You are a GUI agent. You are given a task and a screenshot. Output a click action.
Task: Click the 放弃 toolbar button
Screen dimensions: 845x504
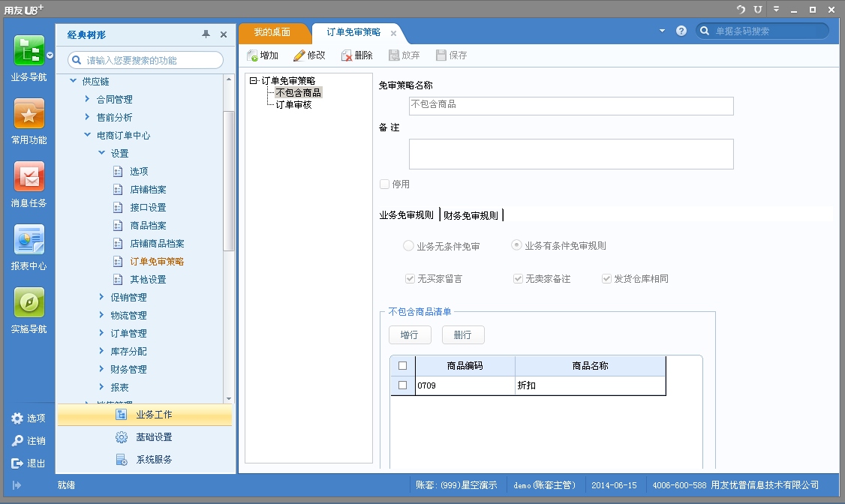[x=404, y=55]
